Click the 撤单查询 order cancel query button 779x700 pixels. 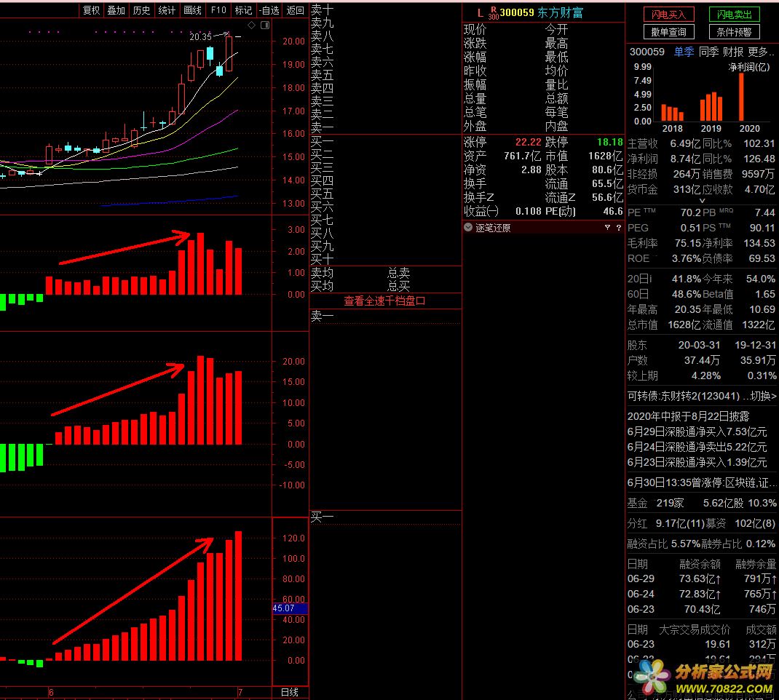[669, 32]
